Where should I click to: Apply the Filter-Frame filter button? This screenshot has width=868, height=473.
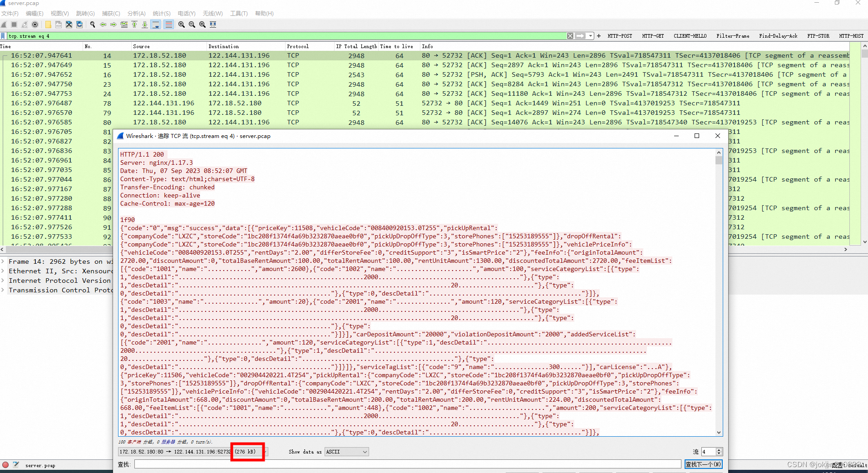(733, 36)
